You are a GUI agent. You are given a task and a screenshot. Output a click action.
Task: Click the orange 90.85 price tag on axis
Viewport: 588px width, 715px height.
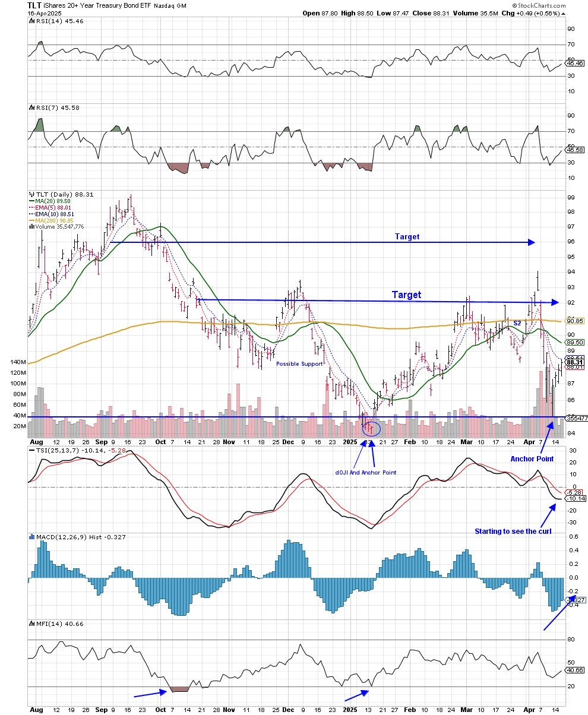coord(575,321)
